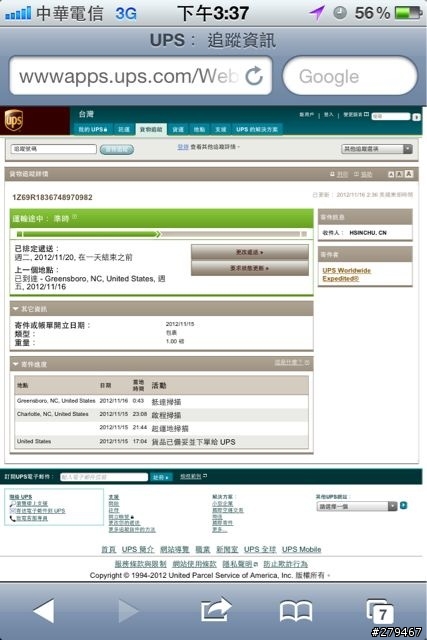The image size is (427, 640).
Task: Click the largest font size A icon
Action: (409, 174)
